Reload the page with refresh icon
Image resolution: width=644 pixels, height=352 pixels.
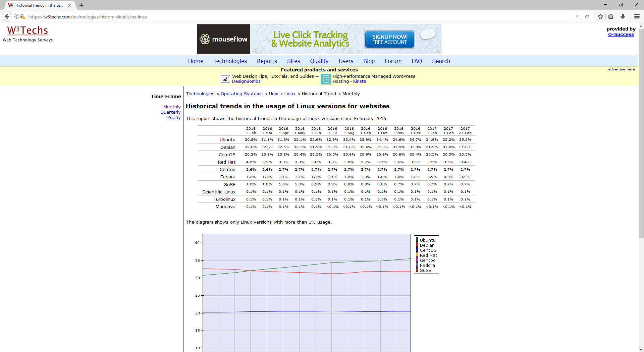587,16
